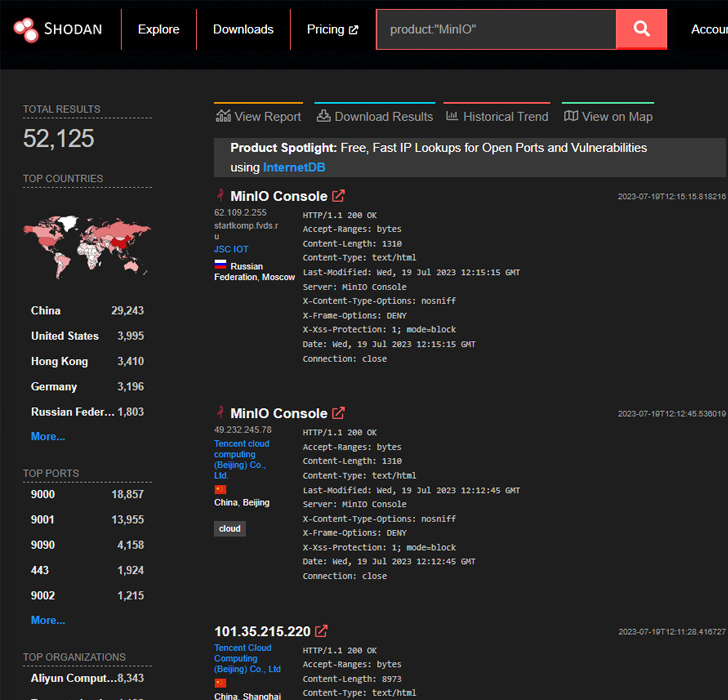Filter by port 9002

point(87,596)
